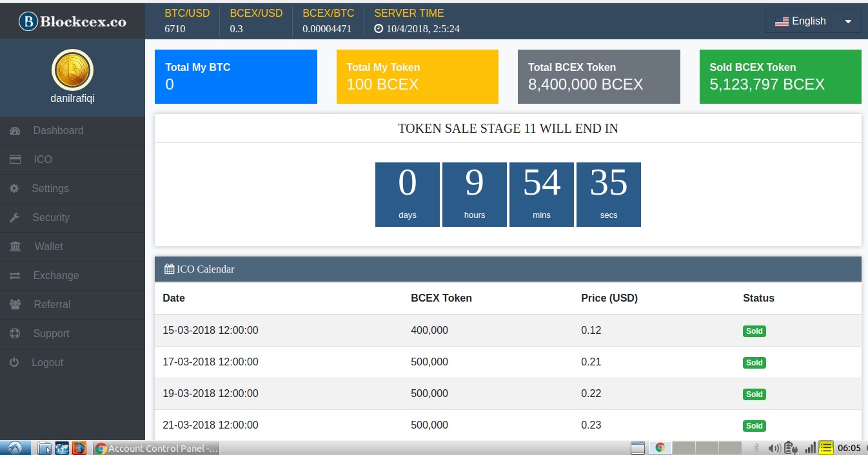Click the Sold BCEX Token card
The width and height of the screenshot is (868, 455).
point(780,77)
